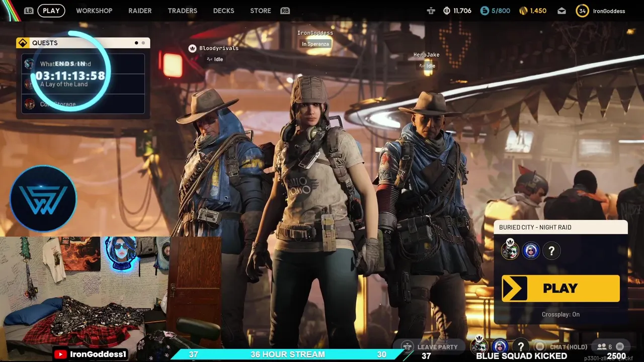Image resolution: width=644 pixels, height=362 pixels.
Task: Switch to the RAIDER tab
Action: pyautogui.click(x=140, y=11)
